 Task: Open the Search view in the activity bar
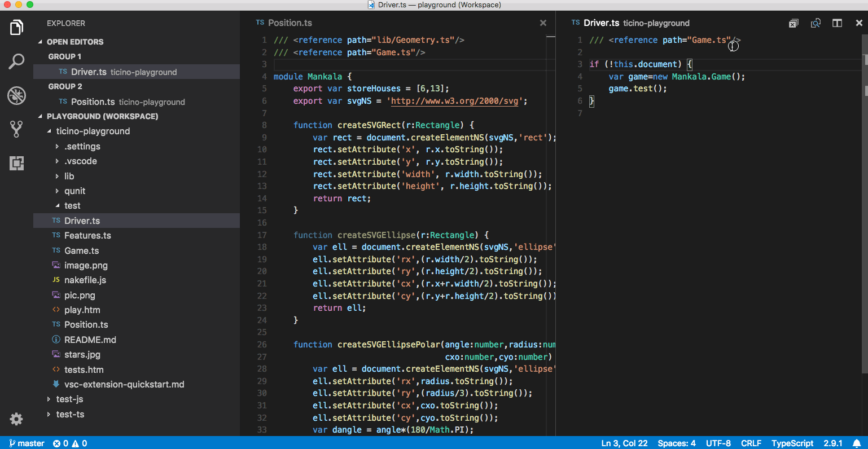pos(16,61)
